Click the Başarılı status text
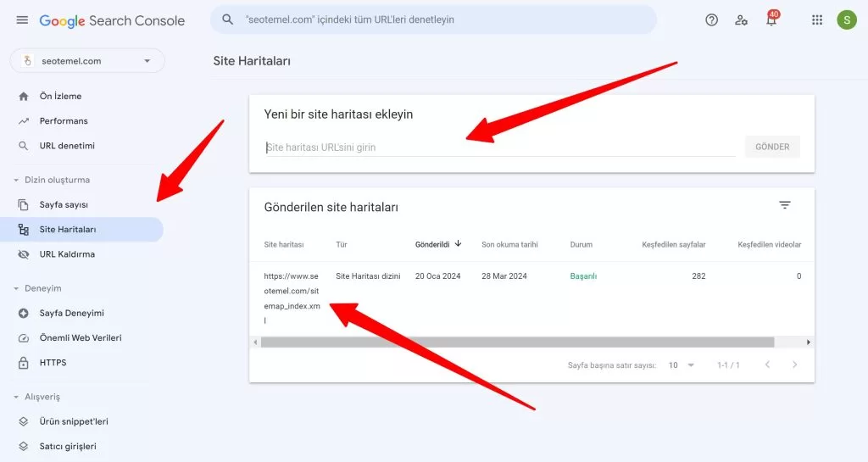The image size is (868, 462). pos(583,276)
